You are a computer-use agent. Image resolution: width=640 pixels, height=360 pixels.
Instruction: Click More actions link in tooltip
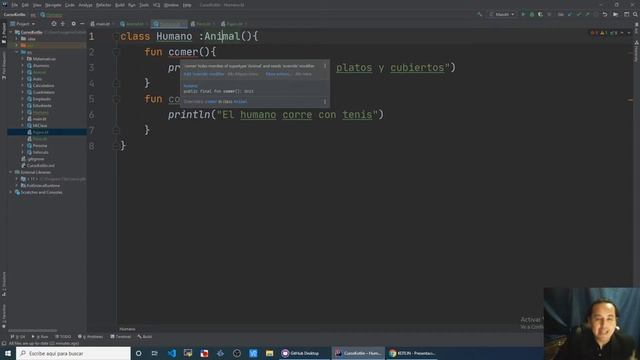click(x=278, y=74)
